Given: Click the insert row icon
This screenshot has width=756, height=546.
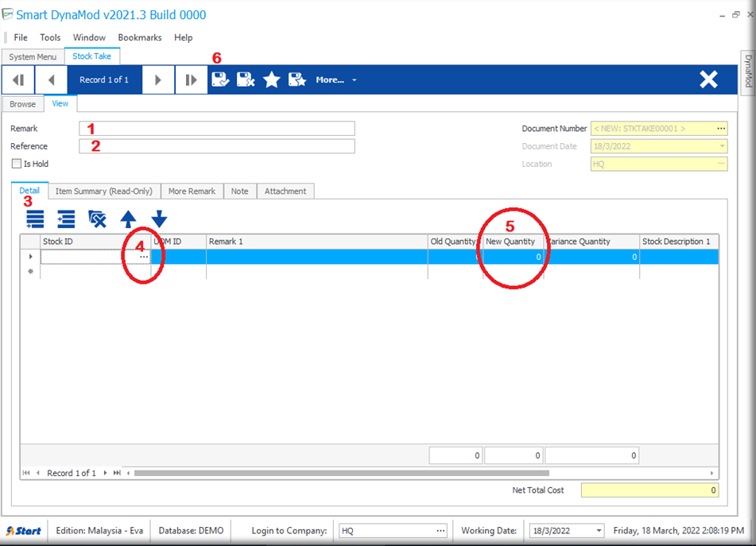Looking at the screenshot, I should point(66,219).
